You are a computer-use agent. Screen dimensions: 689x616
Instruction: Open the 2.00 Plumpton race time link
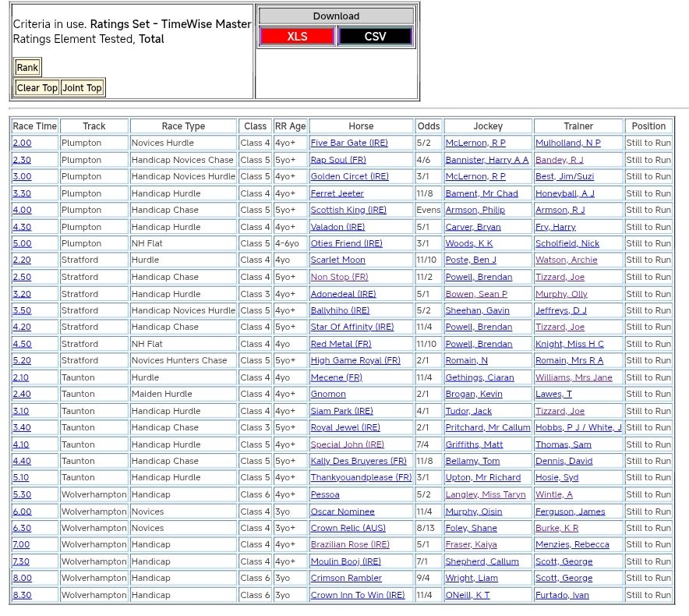point(22,143)
